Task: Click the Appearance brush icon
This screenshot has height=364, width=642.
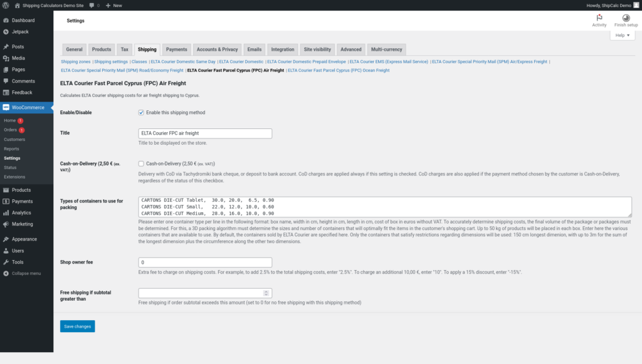Action: pos(6,239)
